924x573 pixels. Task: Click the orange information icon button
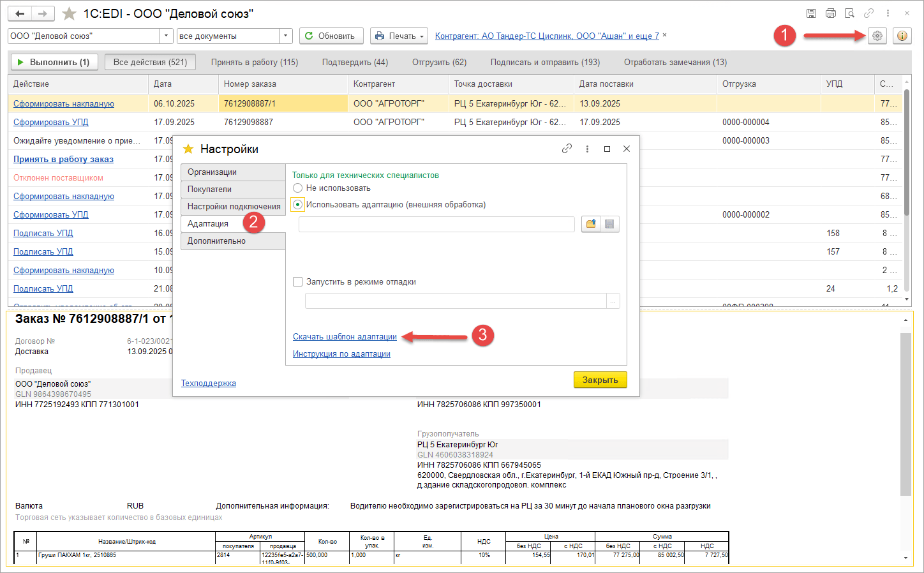pos(902,36)
